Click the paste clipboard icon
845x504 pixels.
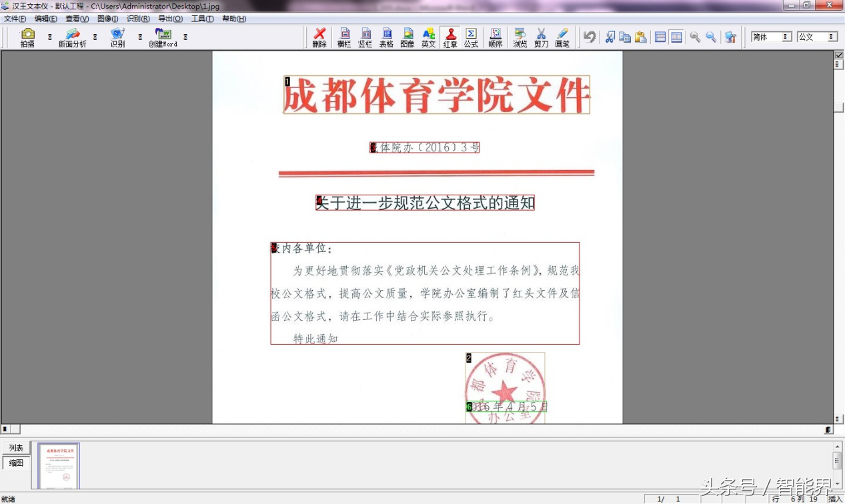(641, 37)
